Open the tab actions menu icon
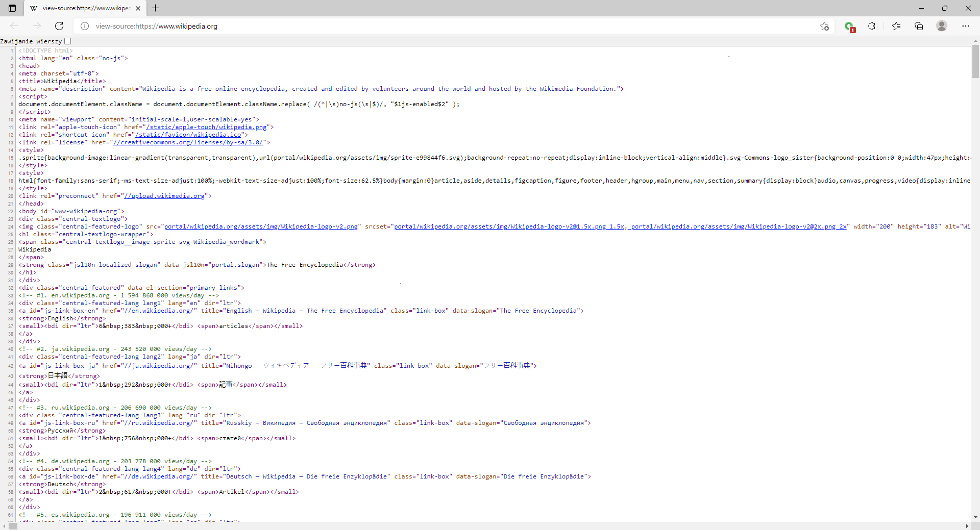980x530 pixels. [x=12, y=8]
